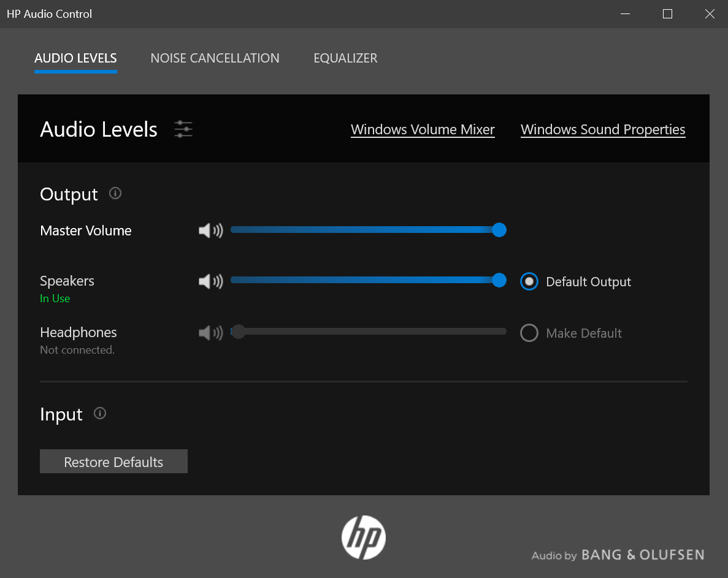
Task: Click the info icon next to Output
Action: point(115,194)
